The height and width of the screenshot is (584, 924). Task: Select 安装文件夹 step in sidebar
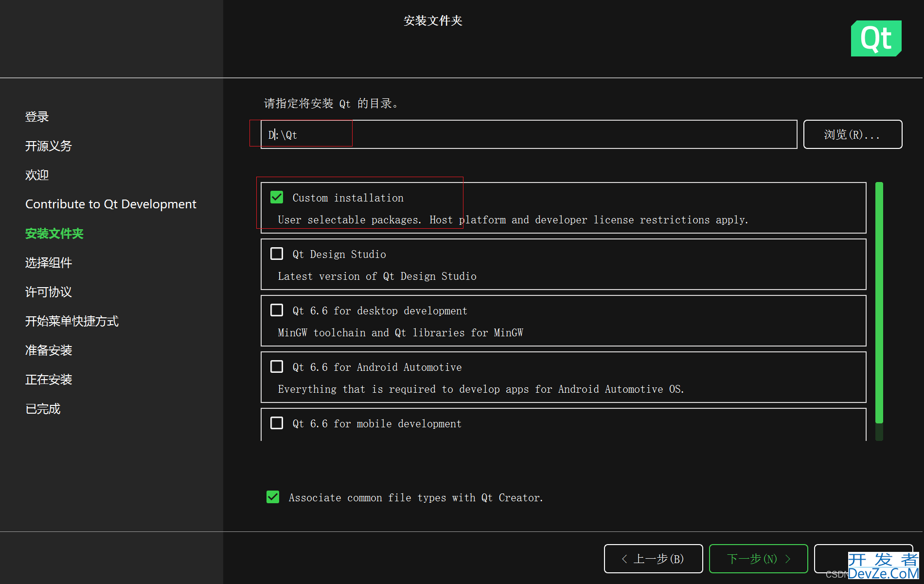coord(54,234)
